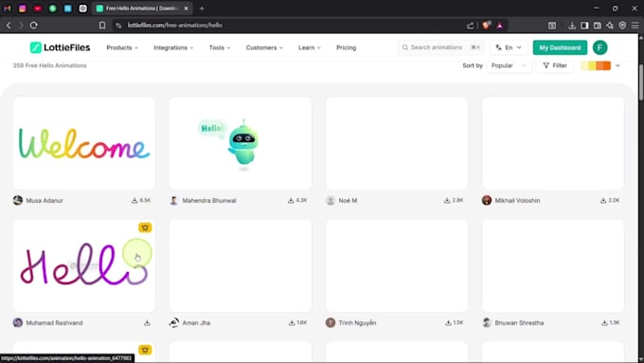This screenshot has height=363, width=644.
Task: Click the address bar URL
Action: pyautogui.click(x=174, y=26)
